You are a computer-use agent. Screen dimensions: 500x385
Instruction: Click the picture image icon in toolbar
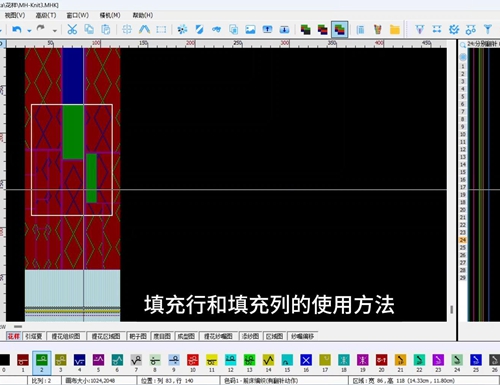pos(250,30)
